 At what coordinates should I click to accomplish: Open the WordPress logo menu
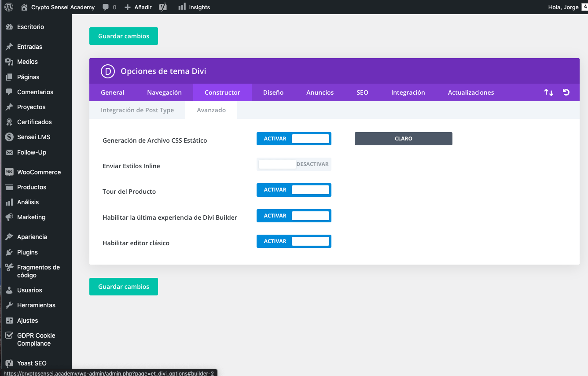9,7
